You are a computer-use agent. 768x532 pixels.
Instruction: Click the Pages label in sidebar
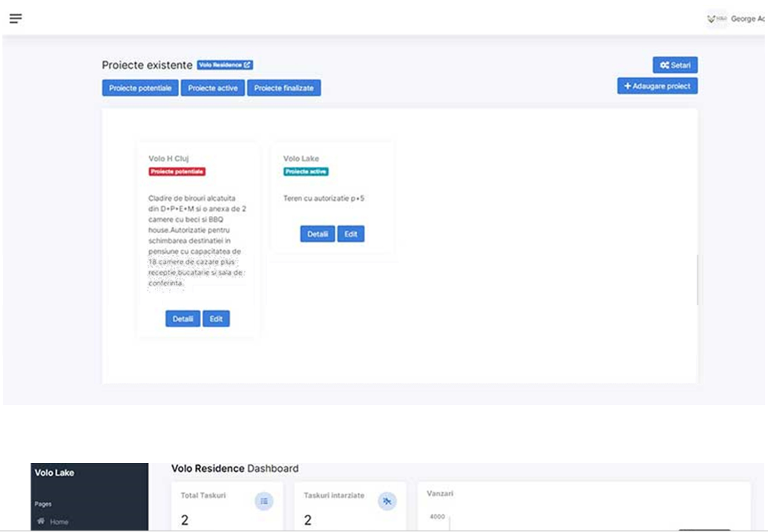click(x=43, y=504)
